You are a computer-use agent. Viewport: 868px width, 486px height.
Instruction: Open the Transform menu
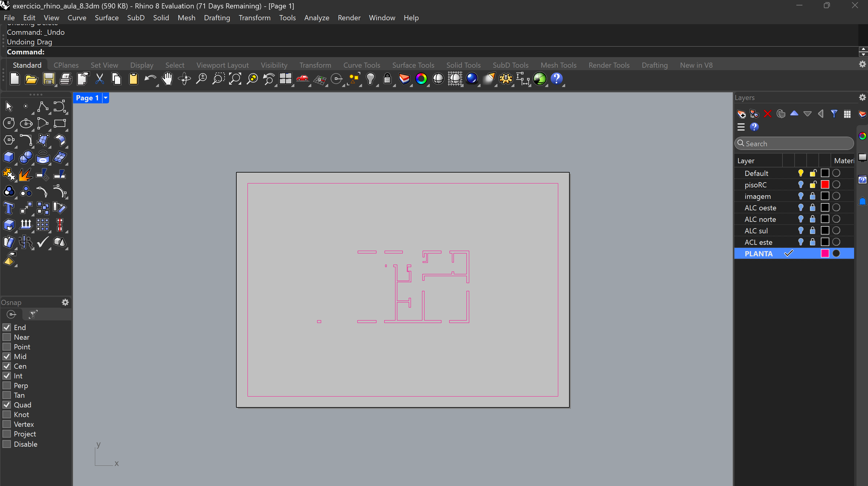[254, 18]
